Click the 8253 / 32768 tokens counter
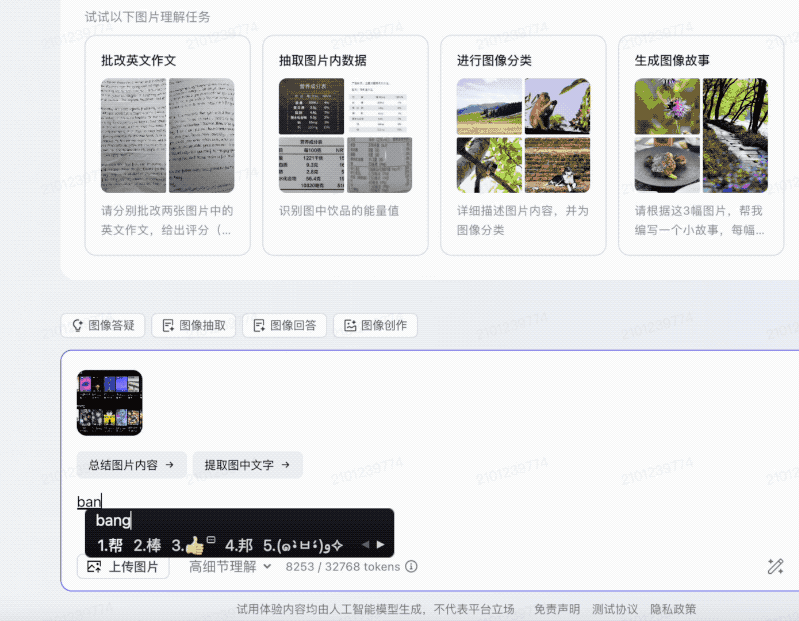Image resolution: width=799 pixels, height=621 pixels. [342, 566]
